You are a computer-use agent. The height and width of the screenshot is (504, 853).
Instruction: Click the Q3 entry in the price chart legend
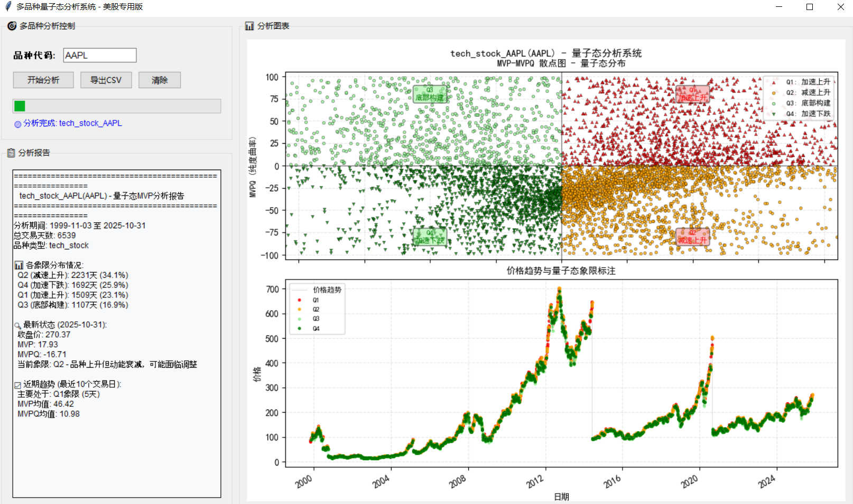click(316, 319)
